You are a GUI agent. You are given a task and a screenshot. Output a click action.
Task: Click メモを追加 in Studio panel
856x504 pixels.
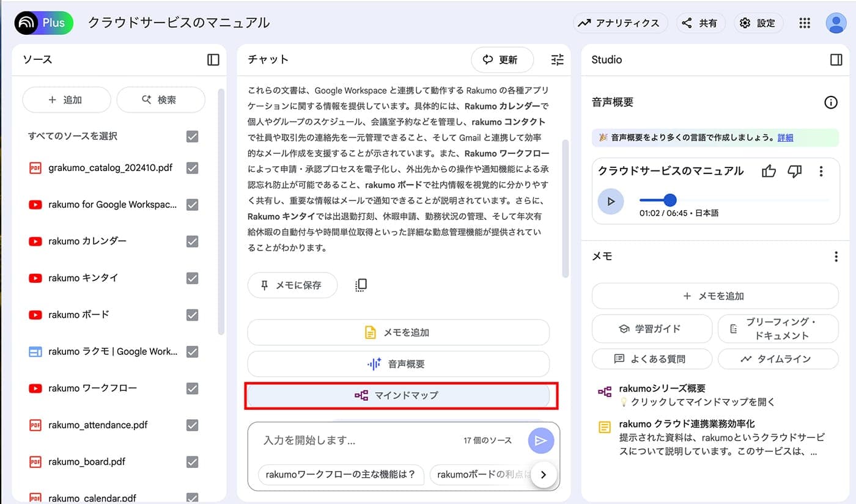(x=715, y=296)
